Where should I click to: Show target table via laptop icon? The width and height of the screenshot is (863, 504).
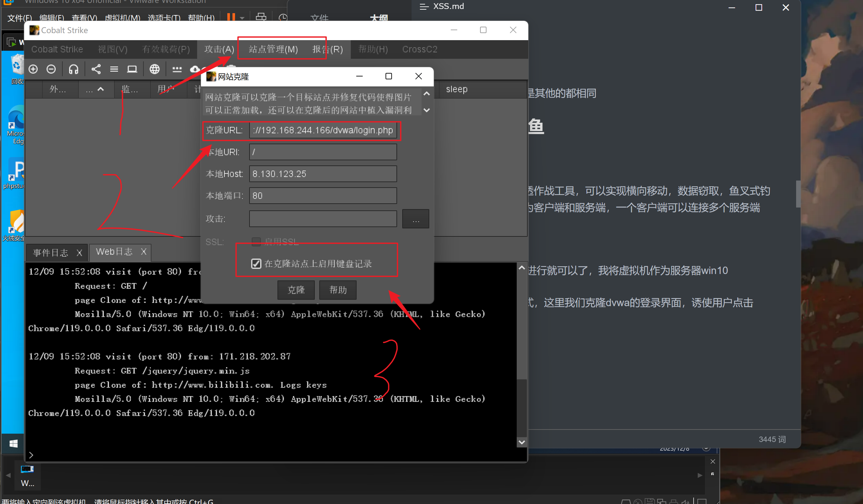coord(132,69)
